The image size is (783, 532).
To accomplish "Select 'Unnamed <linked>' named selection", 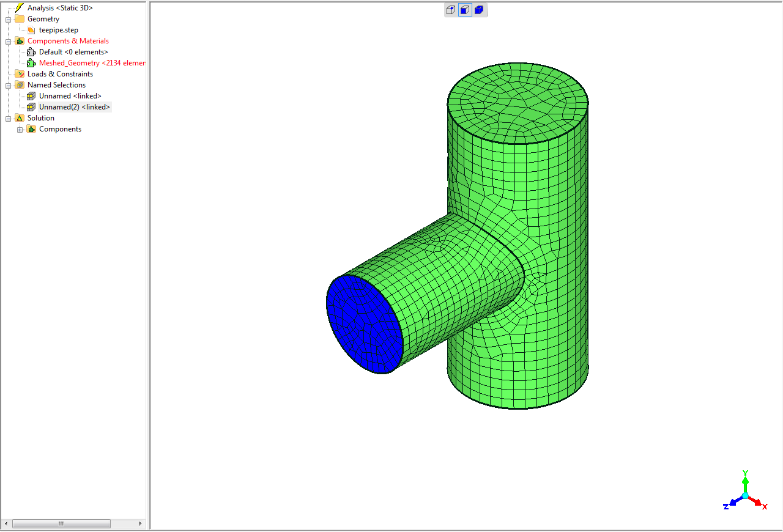I will pos(70,96).
